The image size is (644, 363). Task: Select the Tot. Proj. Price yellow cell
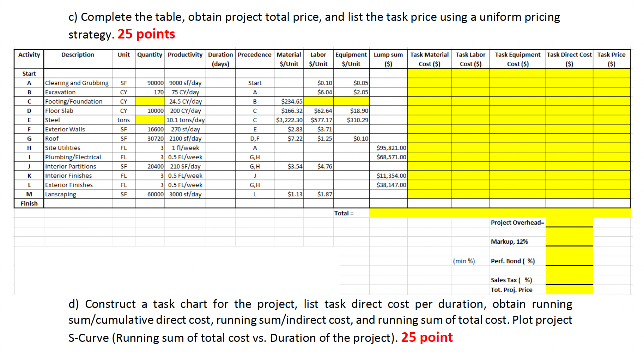tap(569, 290)
